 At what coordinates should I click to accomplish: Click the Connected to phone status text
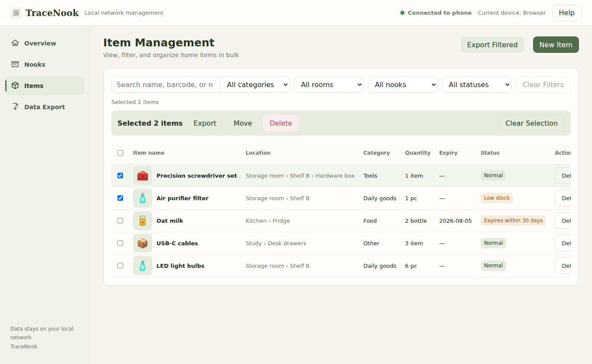[439, 13]
